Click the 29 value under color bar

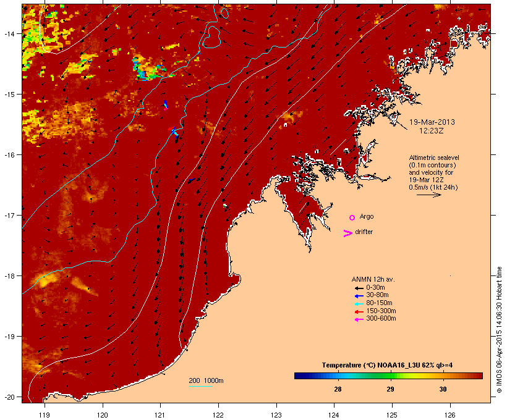390,389
